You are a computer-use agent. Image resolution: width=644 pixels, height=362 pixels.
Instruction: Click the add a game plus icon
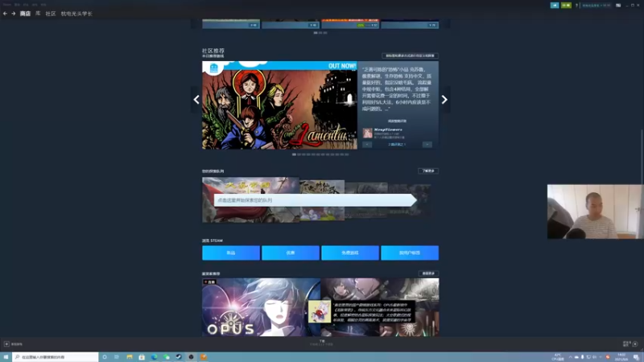6,344
